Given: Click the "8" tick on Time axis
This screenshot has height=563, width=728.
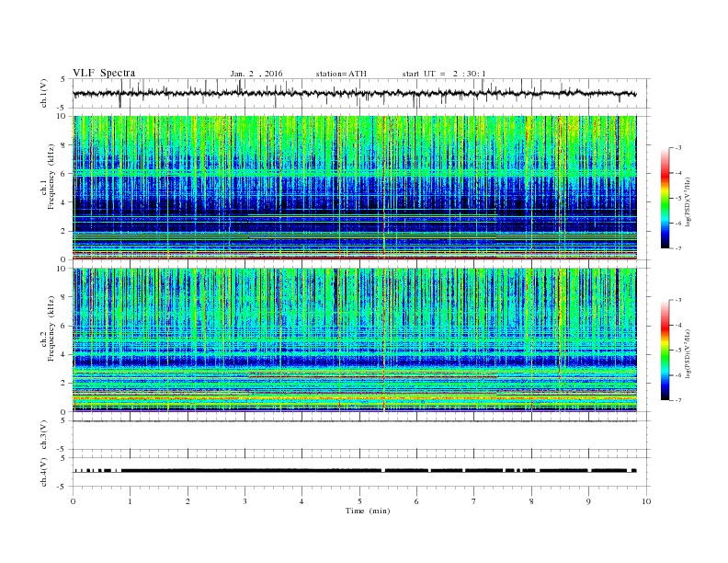Looking at the screenshot, I should [x=531, y=501].
